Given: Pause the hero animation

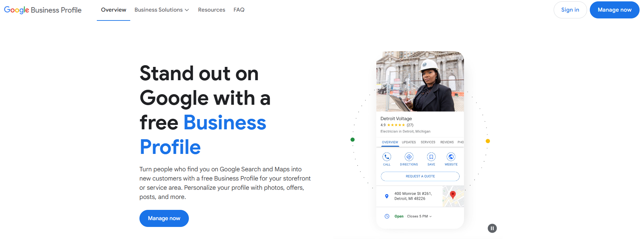Looking at the screenshot, I should point(492,228).
